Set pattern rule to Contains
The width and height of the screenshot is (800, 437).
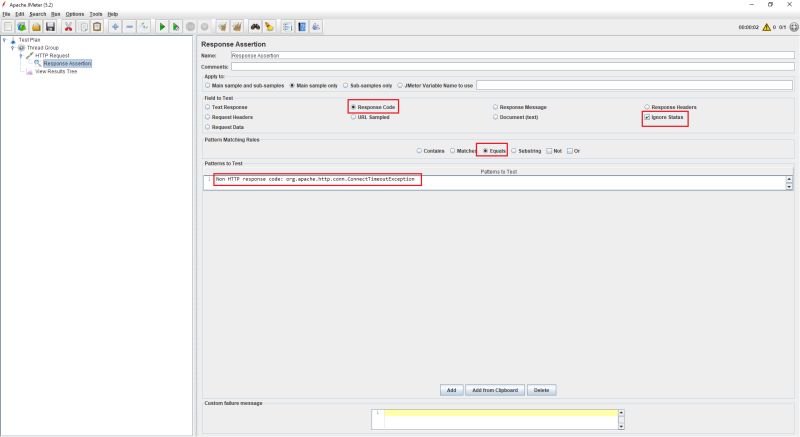[430, 151]
